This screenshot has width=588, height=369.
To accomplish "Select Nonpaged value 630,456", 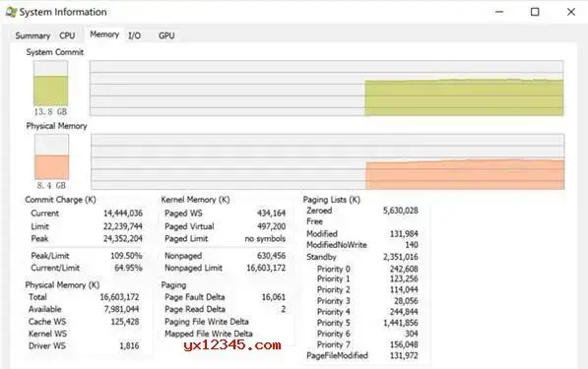I will tap(271, 256).
